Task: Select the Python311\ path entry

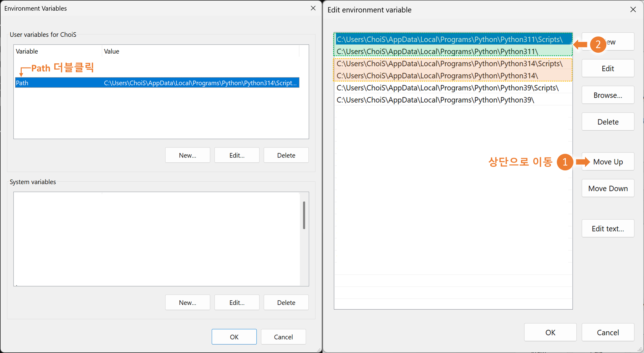Action: [x=437, y=51]
